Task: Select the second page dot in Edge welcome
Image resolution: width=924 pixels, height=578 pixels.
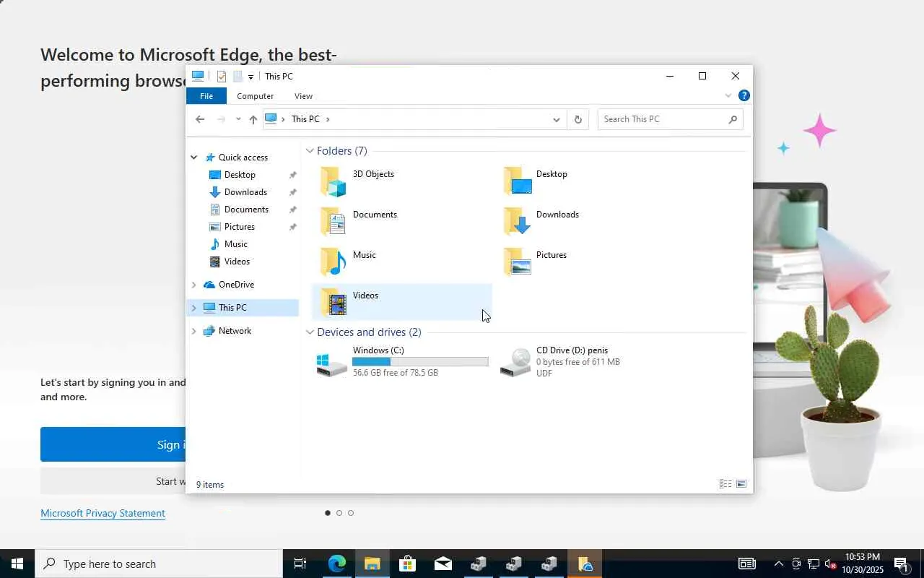Action: coord(339,513)
